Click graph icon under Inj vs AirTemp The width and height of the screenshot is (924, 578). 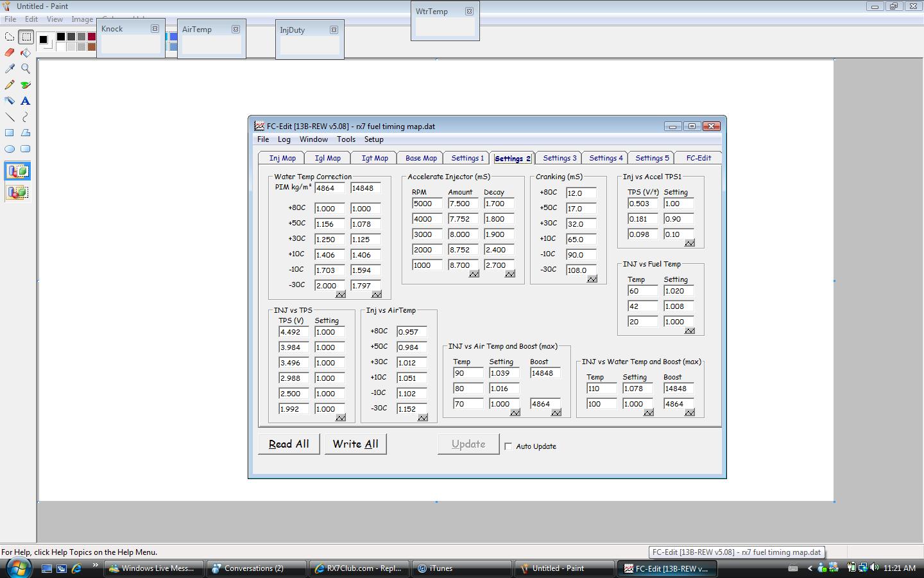coord(422,417)
